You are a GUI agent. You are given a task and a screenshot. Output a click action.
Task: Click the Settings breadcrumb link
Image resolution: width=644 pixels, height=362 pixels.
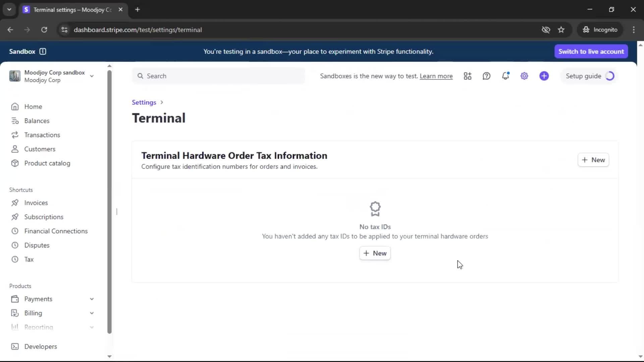coord(144,102)
